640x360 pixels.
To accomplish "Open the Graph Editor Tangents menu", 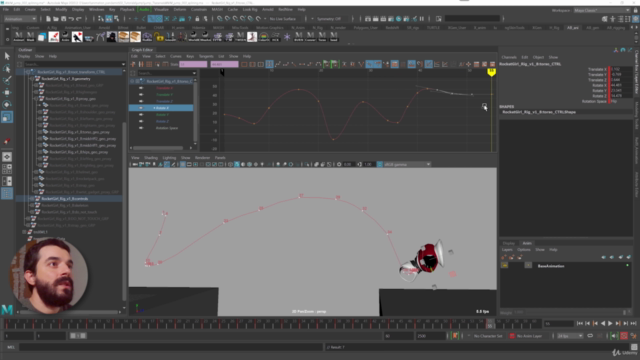I will 206,56.
